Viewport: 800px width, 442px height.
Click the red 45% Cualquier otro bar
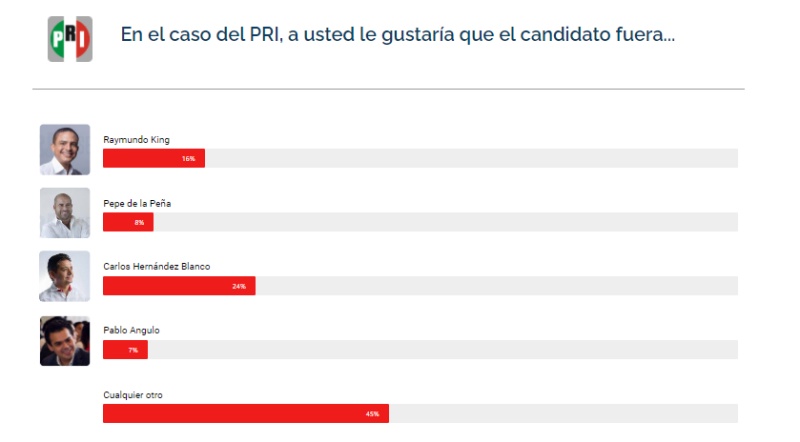(x=246, y=413)
